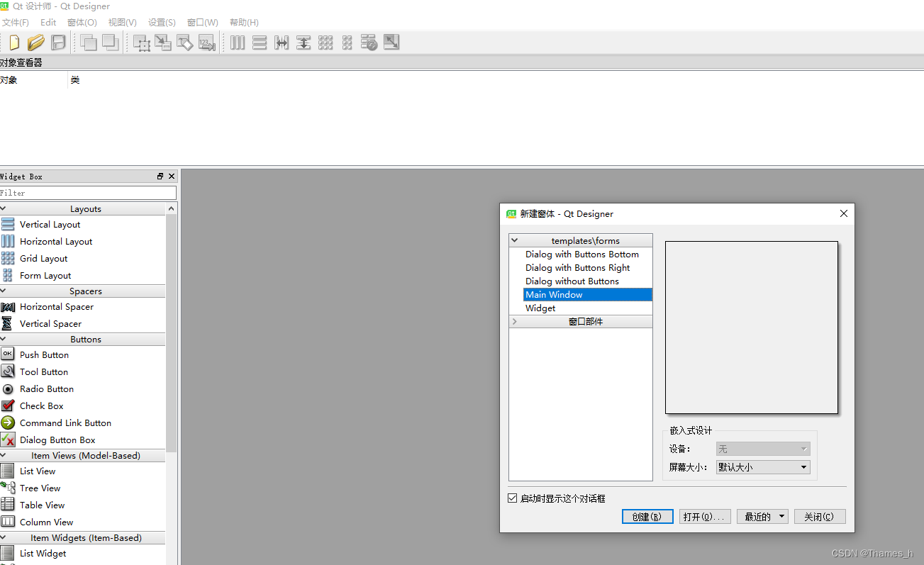Click the Lay Out in Grid icon

tap(325, 43)
